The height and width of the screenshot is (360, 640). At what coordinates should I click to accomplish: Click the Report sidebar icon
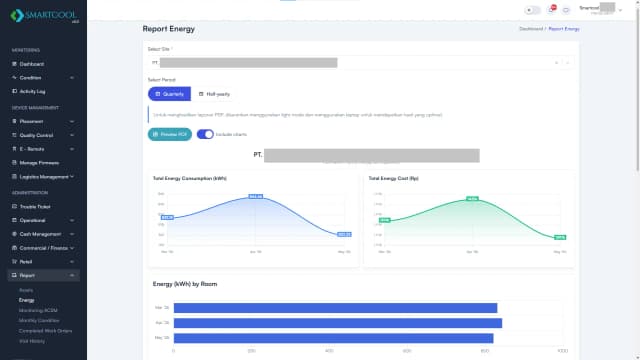(14, 276)
